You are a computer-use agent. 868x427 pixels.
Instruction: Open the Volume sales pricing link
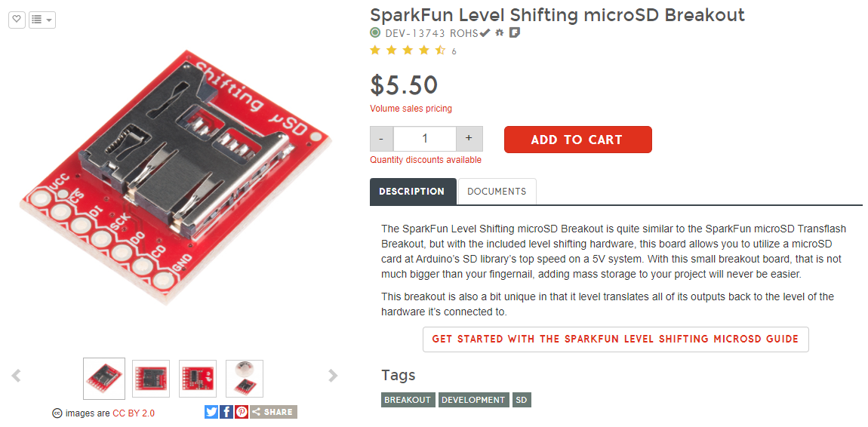pos(411,109)
